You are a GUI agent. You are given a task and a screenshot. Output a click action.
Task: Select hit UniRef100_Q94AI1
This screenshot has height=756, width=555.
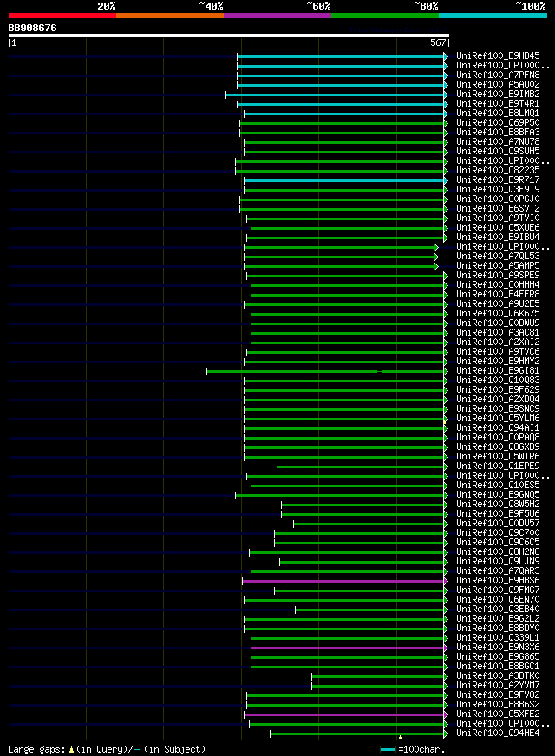498,428
